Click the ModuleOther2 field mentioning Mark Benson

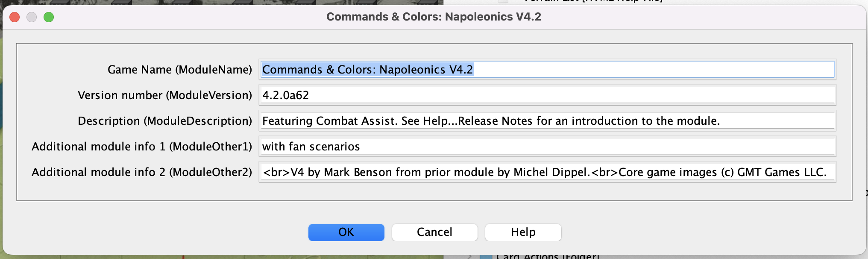click(x=547, y=172)
